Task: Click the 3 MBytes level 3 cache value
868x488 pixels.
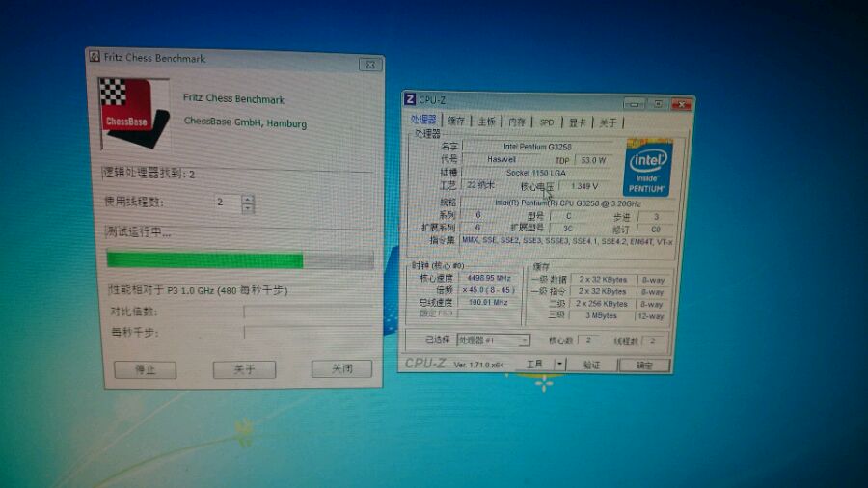Action: (601, 315)
